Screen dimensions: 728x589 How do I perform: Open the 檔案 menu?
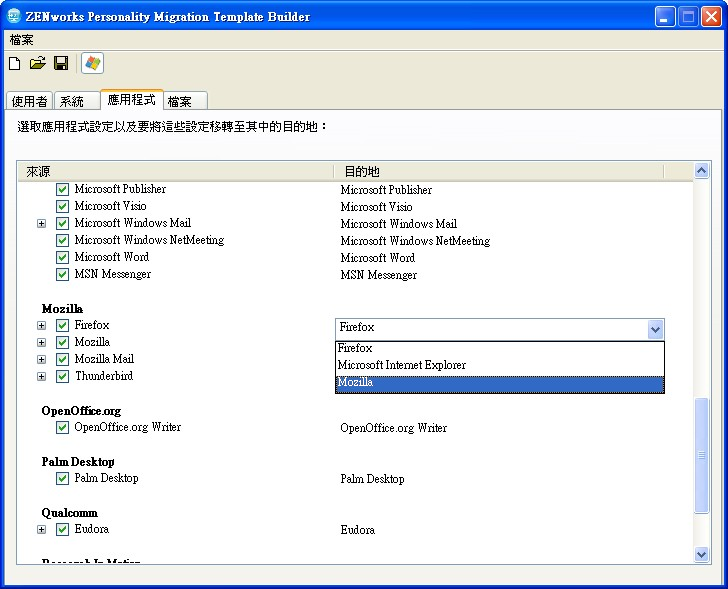click(x=22, y=40)
